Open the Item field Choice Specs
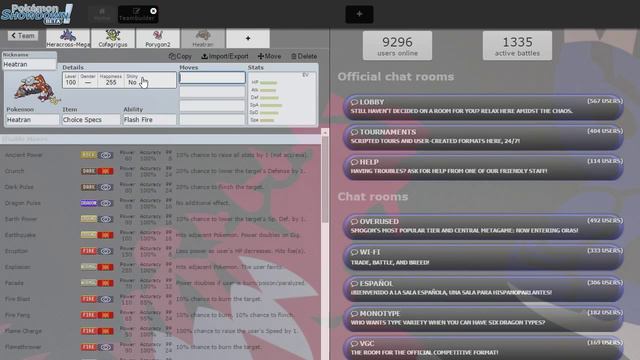 91,120
